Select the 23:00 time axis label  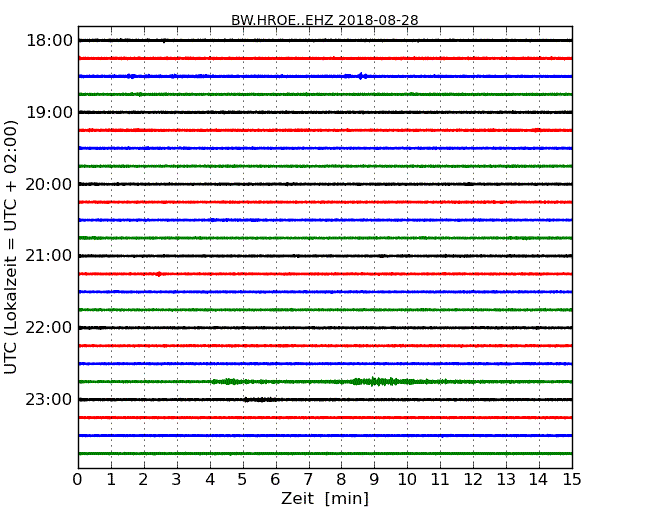49,399
